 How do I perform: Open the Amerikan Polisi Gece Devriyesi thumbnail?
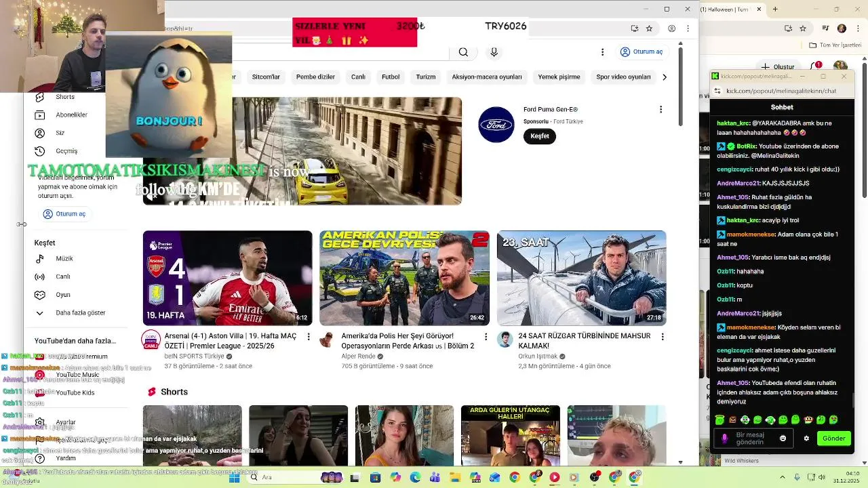tap(405, 278)
